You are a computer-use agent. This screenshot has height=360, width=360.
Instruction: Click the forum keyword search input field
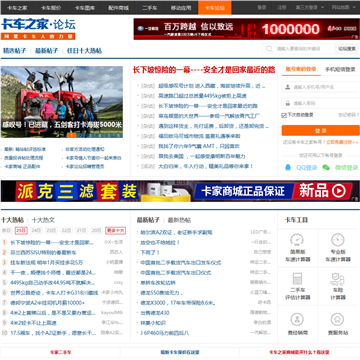[x=303, y=49]
